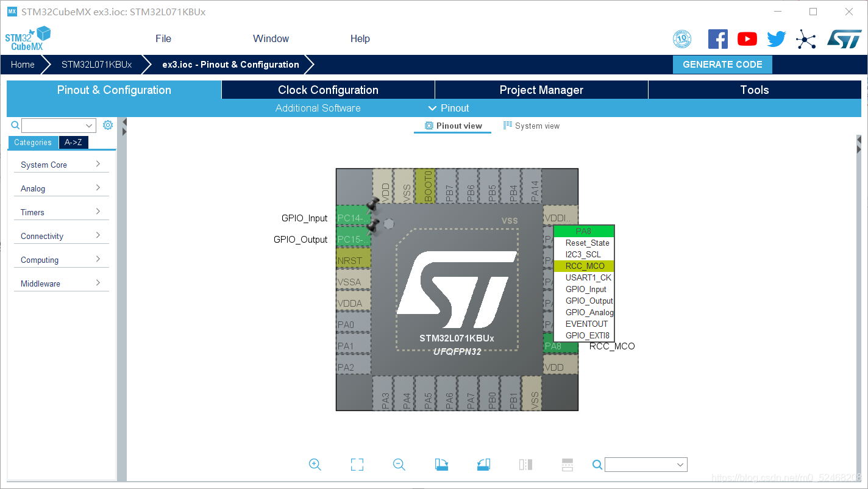Click the PA3 pin on chip
This screenshot has width=868, height=489.
[383, 393]
